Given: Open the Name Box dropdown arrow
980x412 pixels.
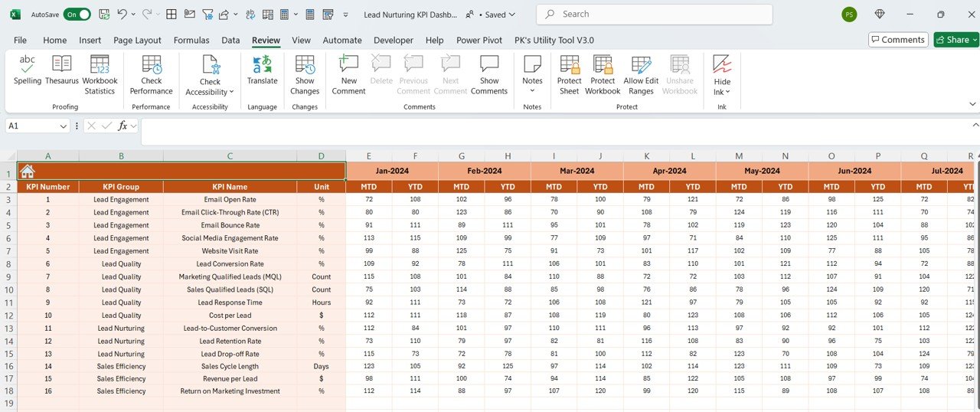Looking at the screenshot, I should pyautogui.click(x=64, y=126).
